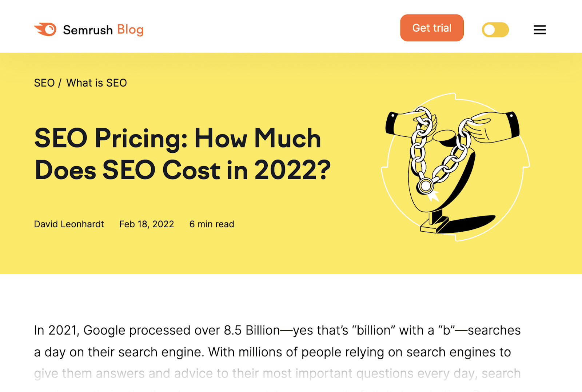The height and width of the screenshot is (392, 582).
Task: Open the hamburger menu
Action: [x=540, y=30]
